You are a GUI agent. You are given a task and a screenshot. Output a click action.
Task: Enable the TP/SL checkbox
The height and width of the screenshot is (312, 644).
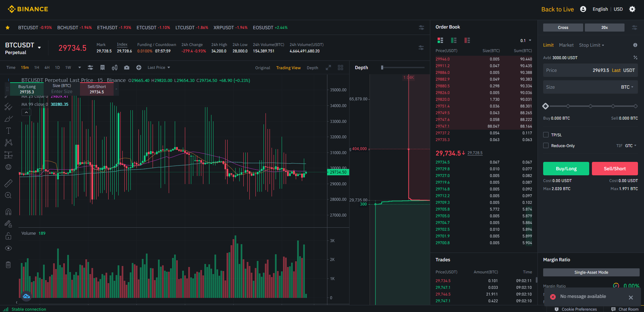546,135
